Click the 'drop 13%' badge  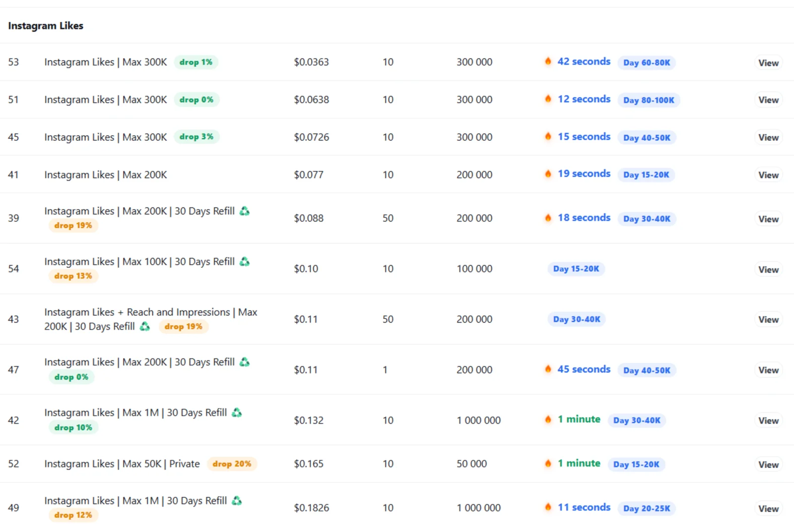(x=73, y=276)
